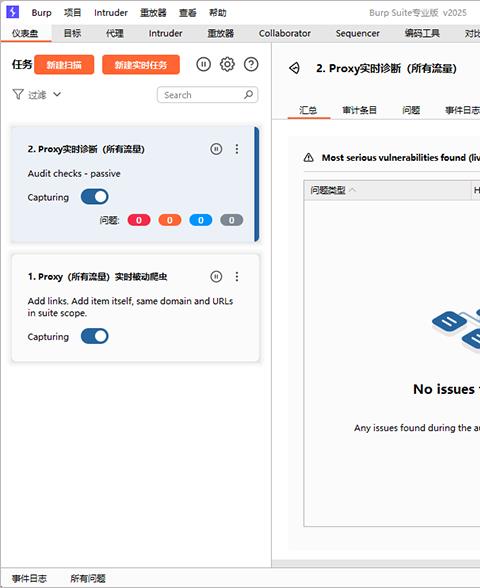Click the warning triangle beside Most serious vulnerabilities
This screenshot has height=588, width=480.
309,158
